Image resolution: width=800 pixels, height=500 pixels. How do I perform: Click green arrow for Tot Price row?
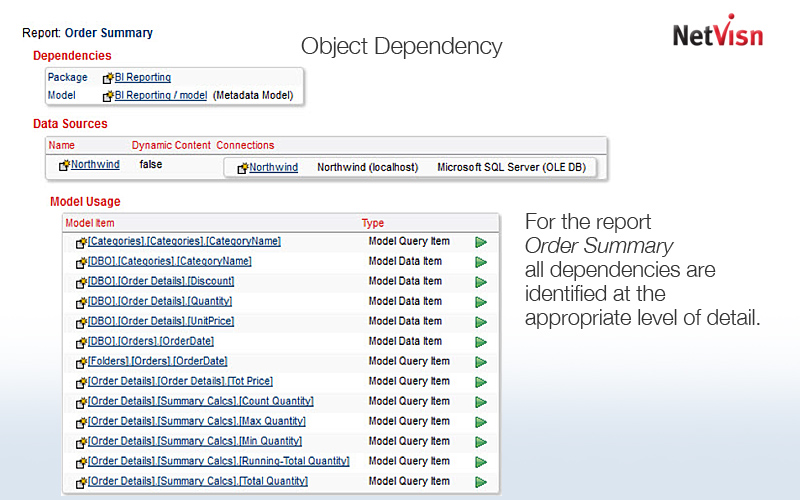coord(481,382)
